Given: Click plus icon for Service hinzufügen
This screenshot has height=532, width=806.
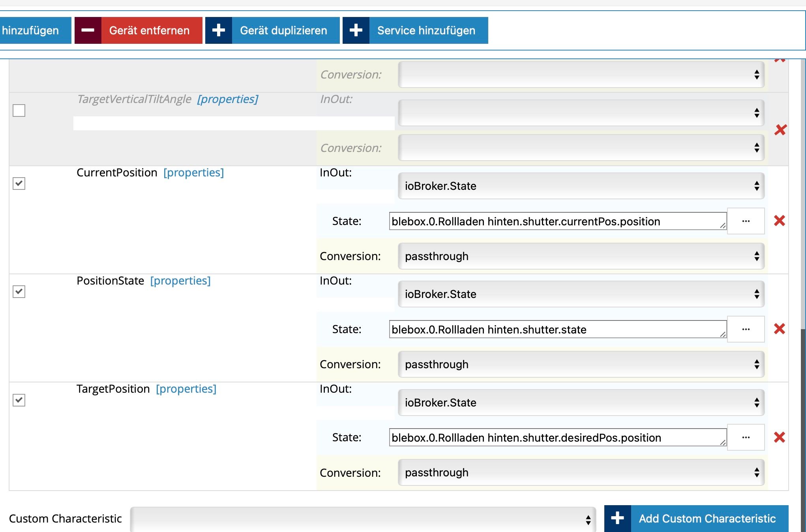Looking at the screenshot, I should coord(356,30).
